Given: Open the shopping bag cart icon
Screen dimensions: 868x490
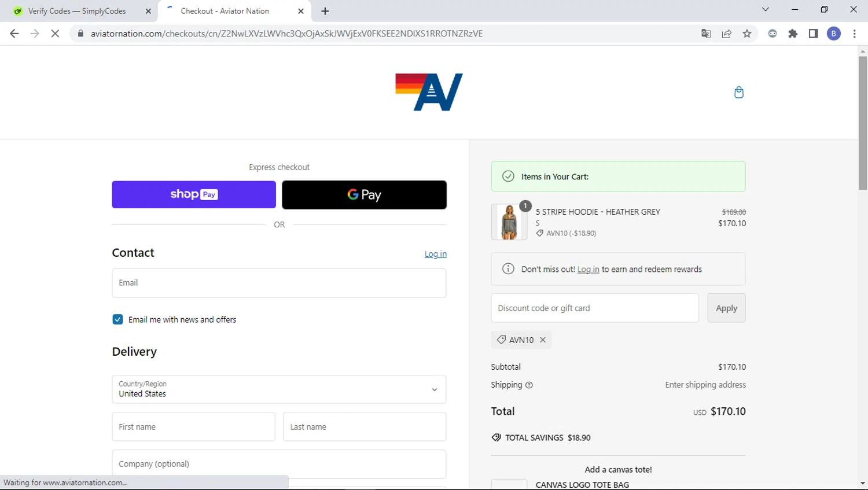Looking at the screenshot, I should tap(739, 92).
